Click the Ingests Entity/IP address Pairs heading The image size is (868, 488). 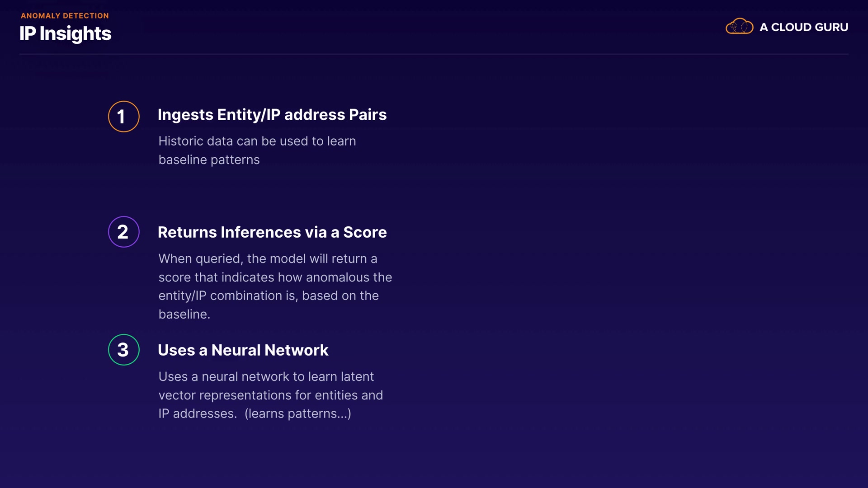tap(272, 115)
